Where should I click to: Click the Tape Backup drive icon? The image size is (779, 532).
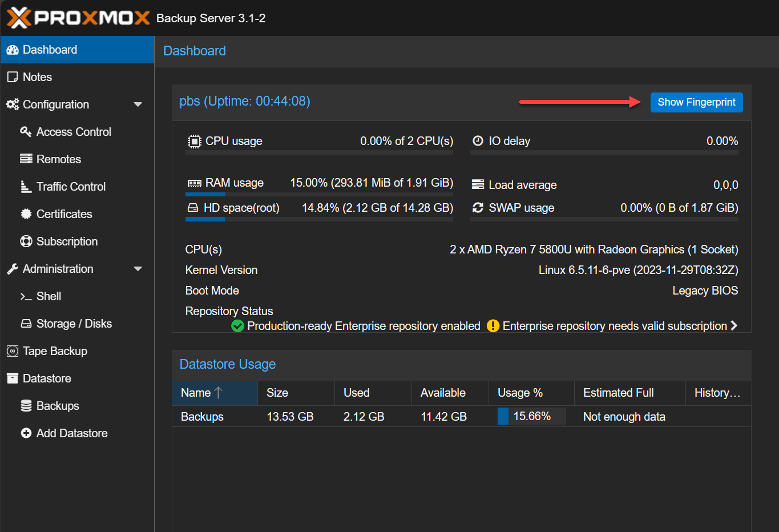[x=12, y=351]
